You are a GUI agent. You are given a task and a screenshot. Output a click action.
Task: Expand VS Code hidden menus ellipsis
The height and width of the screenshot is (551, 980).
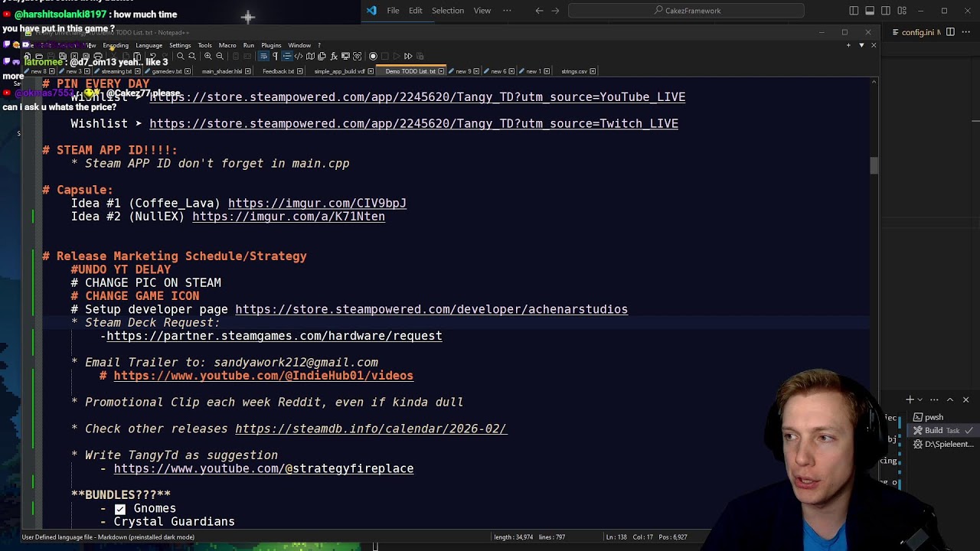coord(507,11)
